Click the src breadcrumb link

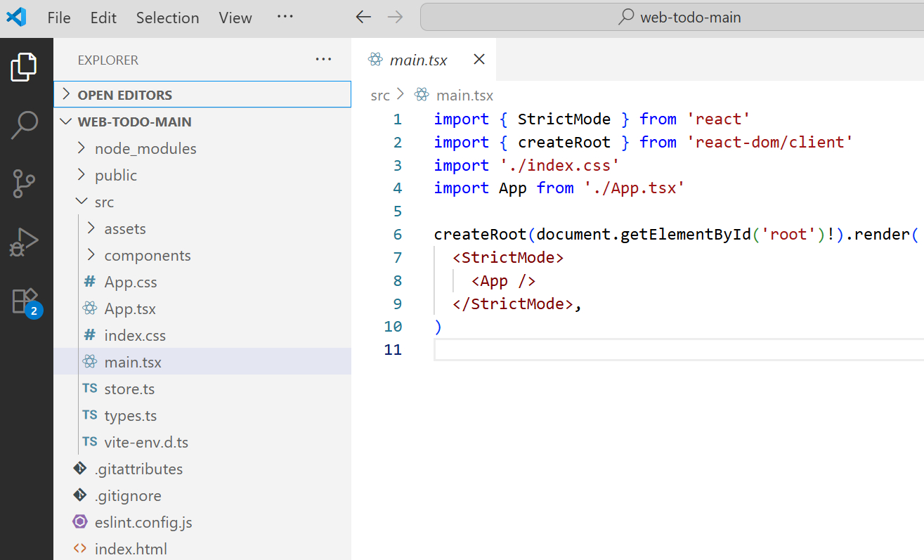pos(380,96)
